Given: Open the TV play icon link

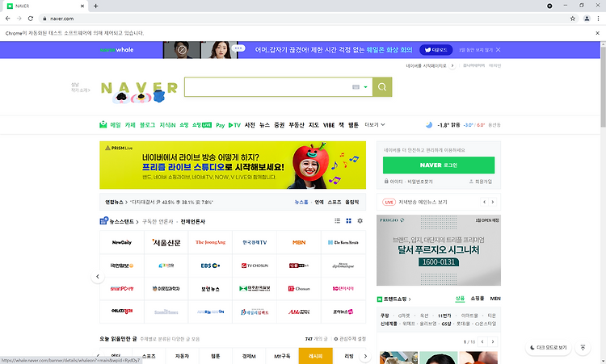Looking at the screenshot, I should [x=234, y=125].
